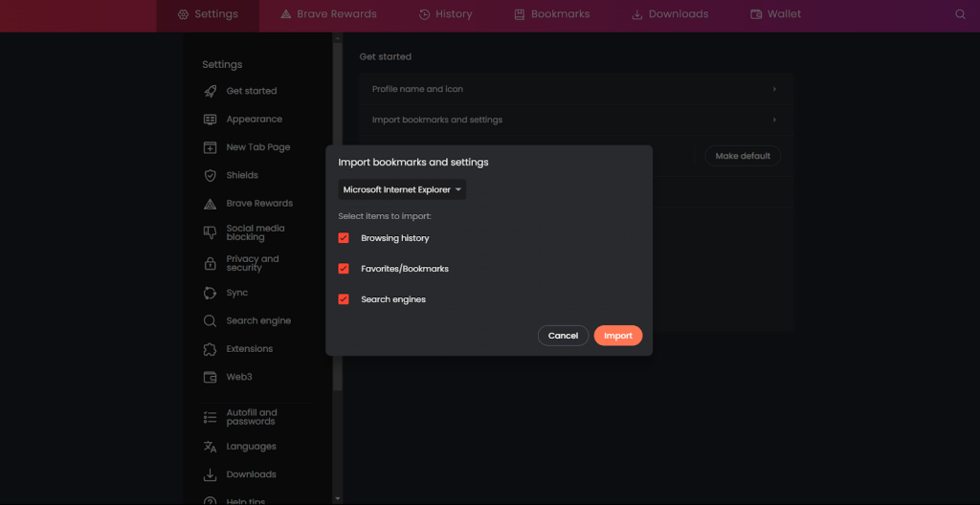Click the Browsing history label text
This screenshot has height=505, width=980.
click(x=395, y=238)
